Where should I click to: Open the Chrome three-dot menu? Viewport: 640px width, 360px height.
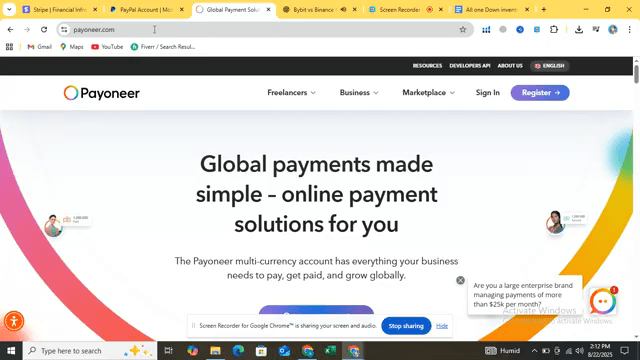[x=629, y=29]
